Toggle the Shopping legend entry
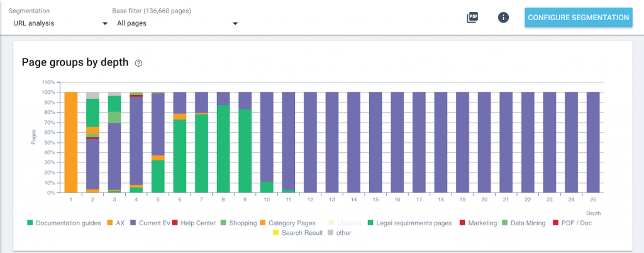 coord(237,223)
